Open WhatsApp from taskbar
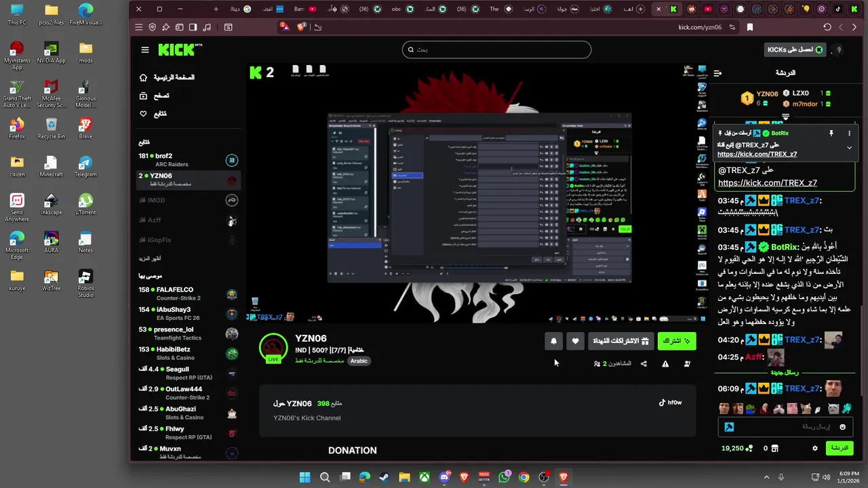This screenshot has width=868, height=488. pos(504,477)
